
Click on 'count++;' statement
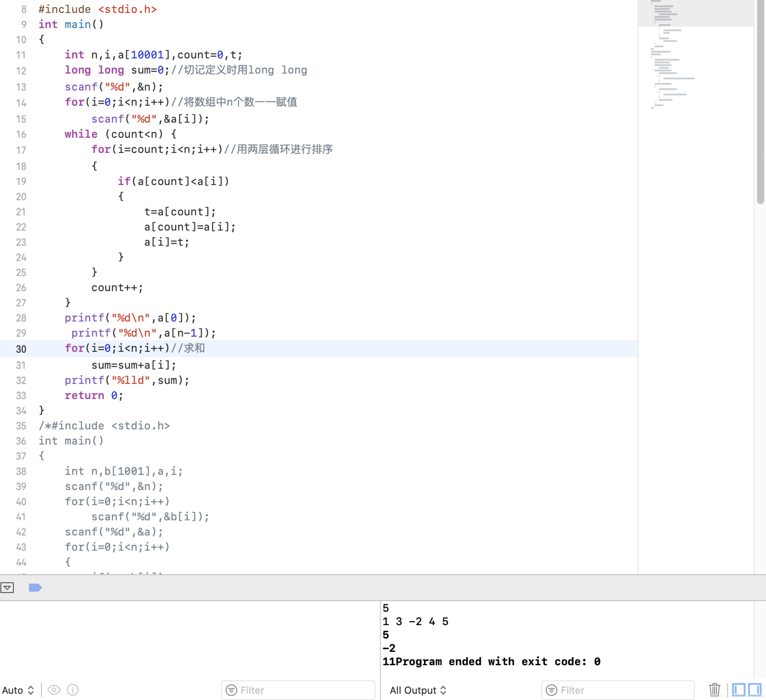117,288
